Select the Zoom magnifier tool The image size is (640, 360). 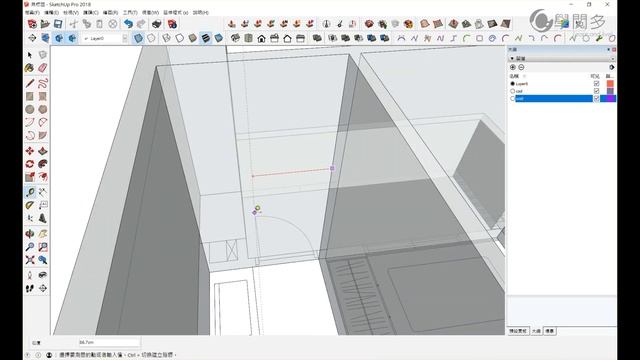30,247
